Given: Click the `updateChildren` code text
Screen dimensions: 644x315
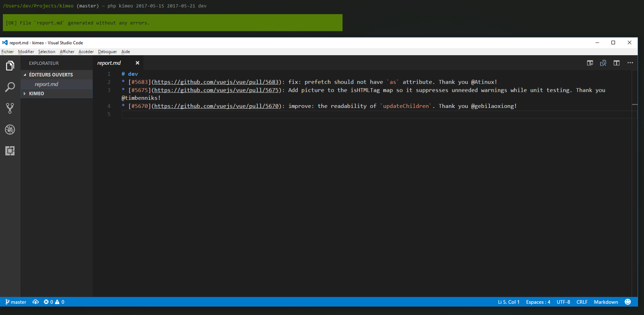Looking at the screenshot, I should coord(406,106).
